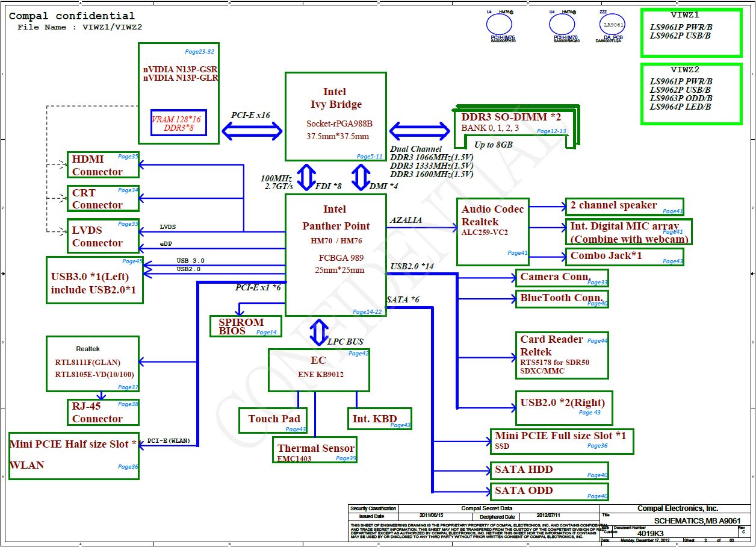Select the 'Audio Codec Realtek' block heading
Screen dimensions: 756x547
pos(492,215)
